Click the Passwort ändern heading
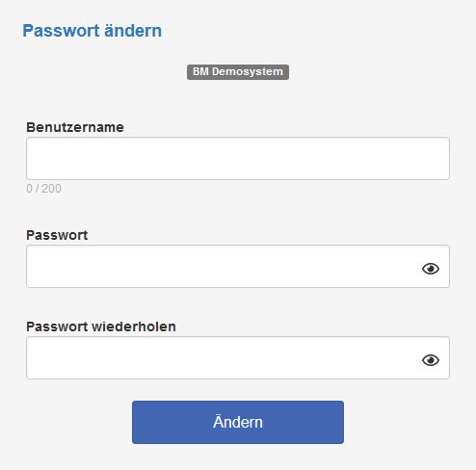 (x=93, y=31)
